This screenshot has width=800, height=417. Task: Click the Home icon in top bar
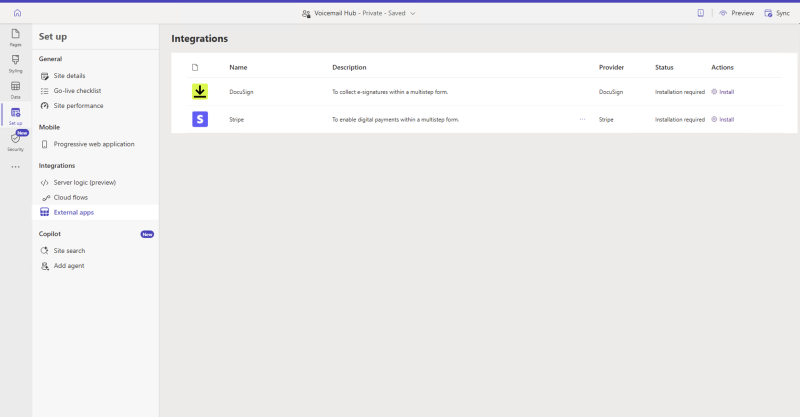point(16,13)
